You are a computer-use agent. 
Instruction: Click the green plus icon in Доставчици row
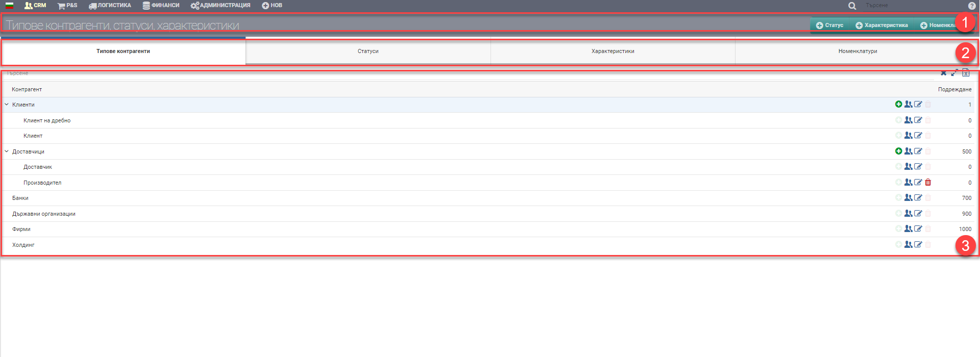click(898, 151)
